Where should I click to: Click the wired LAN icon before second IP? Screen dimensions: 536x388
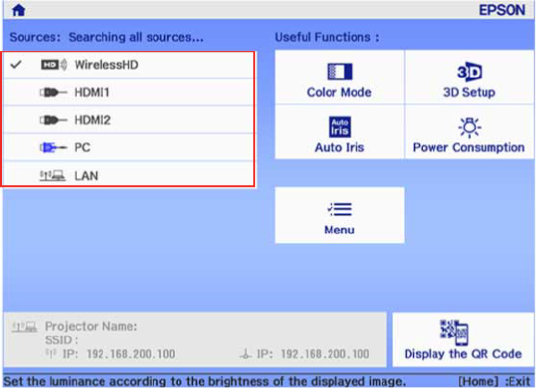[245, 354]
